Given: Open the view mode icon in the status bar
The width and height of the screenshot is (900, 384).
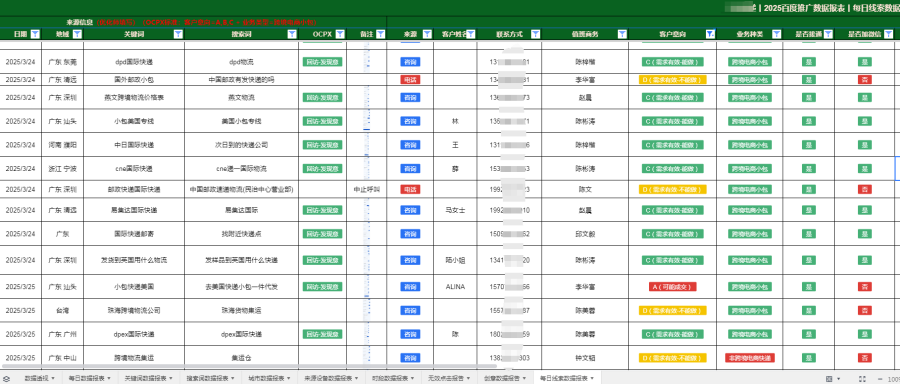Looking at the screenshot, I should point(829,379).
